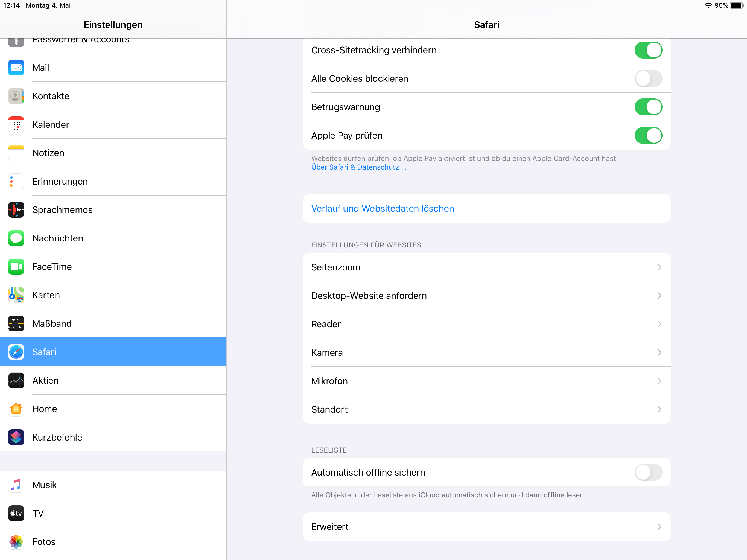Open Desktop-Website anfordern via chevron
747x560 pixels.
pyautogui.click(x=659, y=296)
